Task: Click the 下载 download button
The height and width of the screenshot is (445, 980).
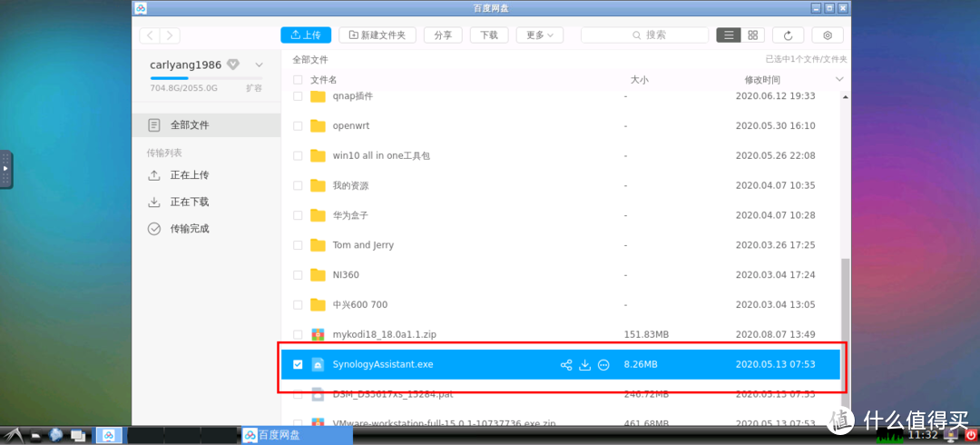Action: pyautogui.click(x=489, y=35)
